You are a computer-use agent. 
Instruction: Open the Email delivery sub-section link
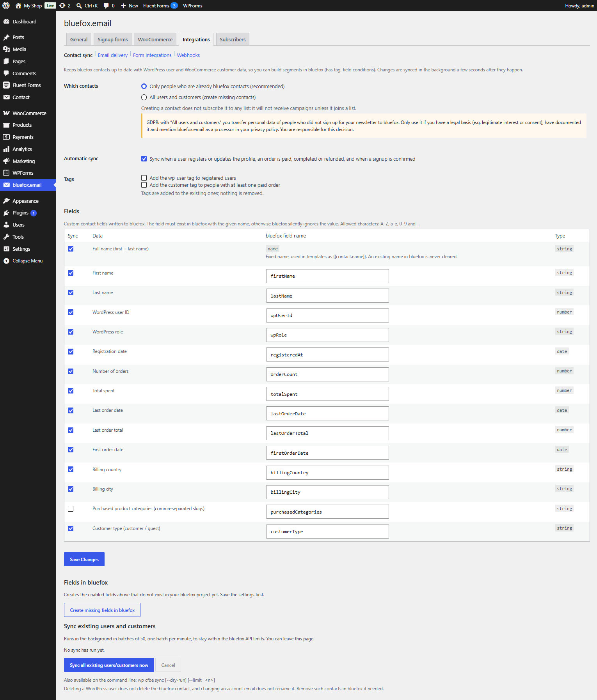click(x=113, y=55)
